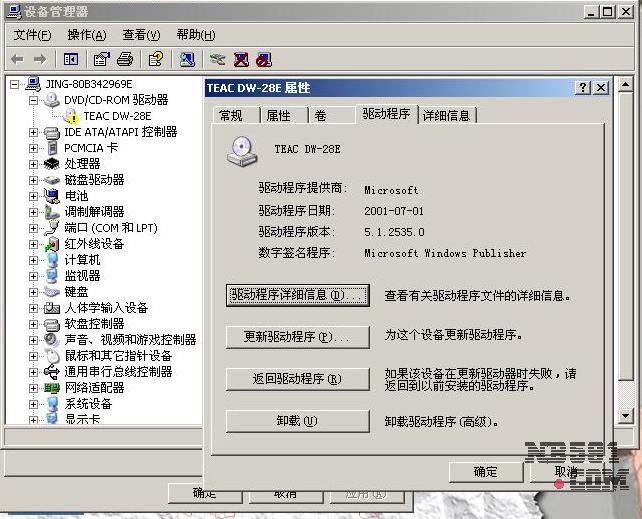The height and width of the screenshot is (519, 642).
Task: Select the 红外线设备 icon
Action: point(52,244)
